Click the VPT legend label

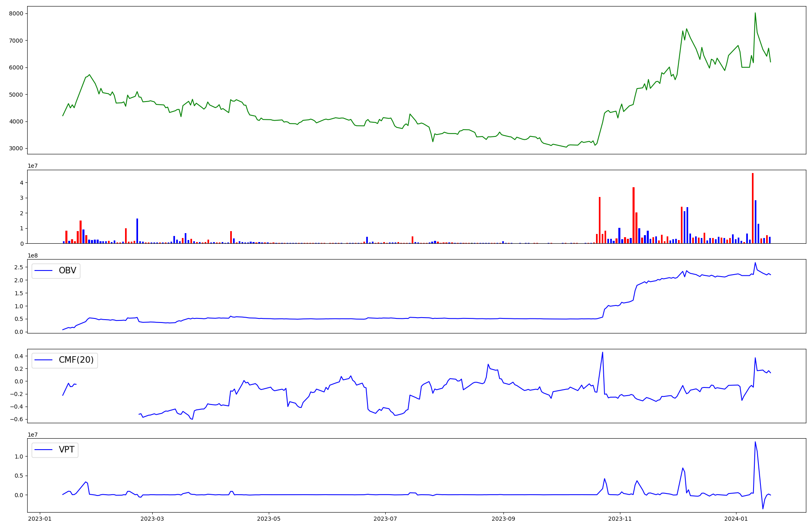[x=67, y=450]
